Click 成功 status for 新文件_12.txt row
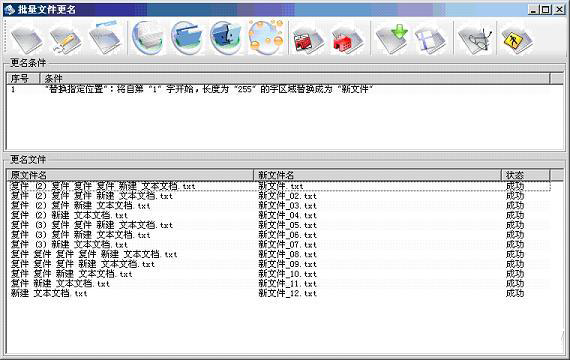The height and width of the screenshot is (360, 570). (515, 293)
